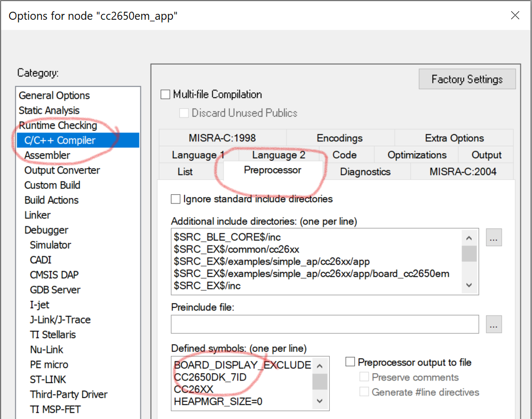The image size is (532, 419).
Task: Click HEAPMGR_SIZE=0 defined symbol
Action: coord(218,401)
